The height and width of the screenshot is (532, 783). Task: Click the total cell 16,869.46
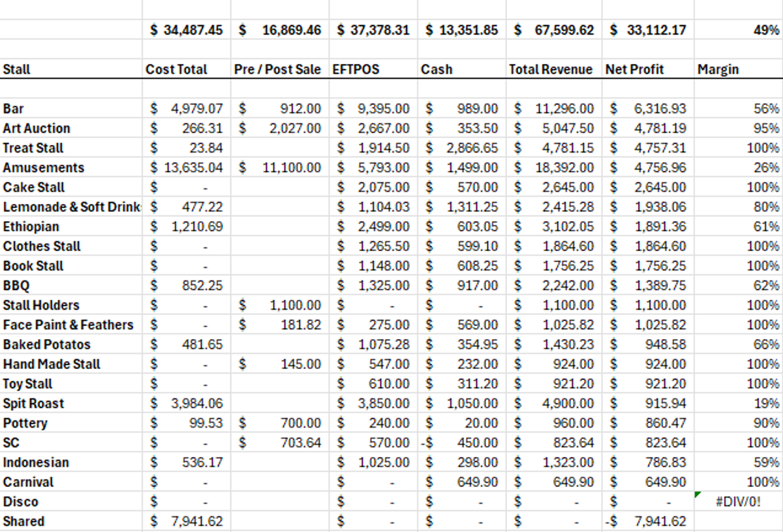tap(281, 30)
